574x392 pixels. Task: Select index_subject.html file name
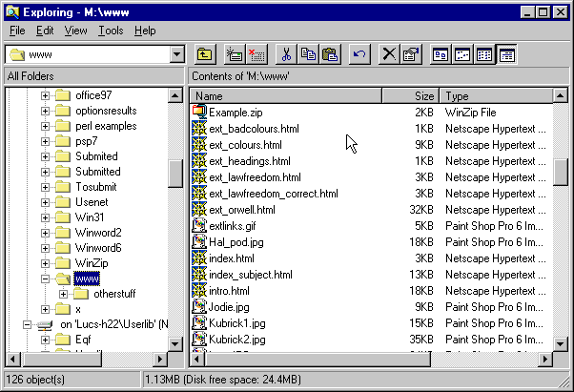(x=251, y=275)
